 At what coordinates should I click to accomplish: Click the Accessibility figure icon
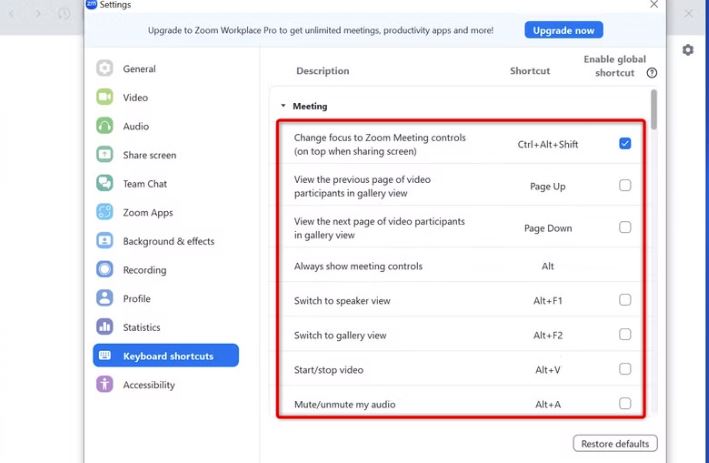click(104, 384)
